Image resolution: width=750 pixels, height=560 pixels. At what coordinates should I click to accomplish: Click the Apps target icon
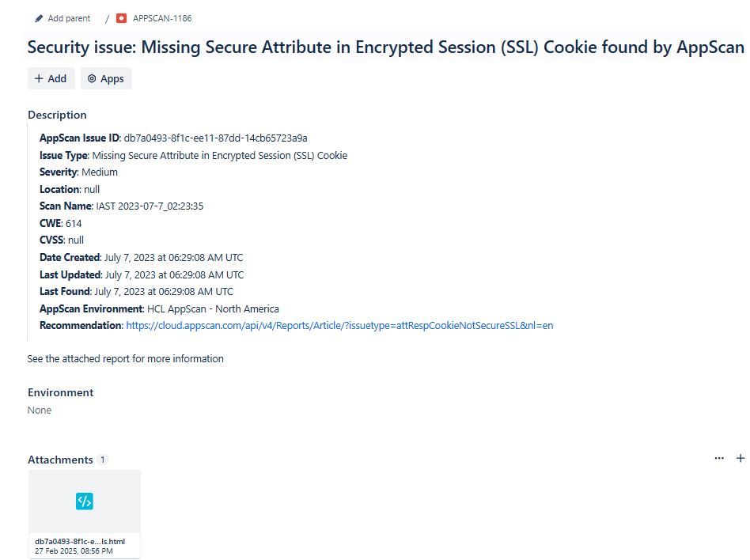coord(92,78)
